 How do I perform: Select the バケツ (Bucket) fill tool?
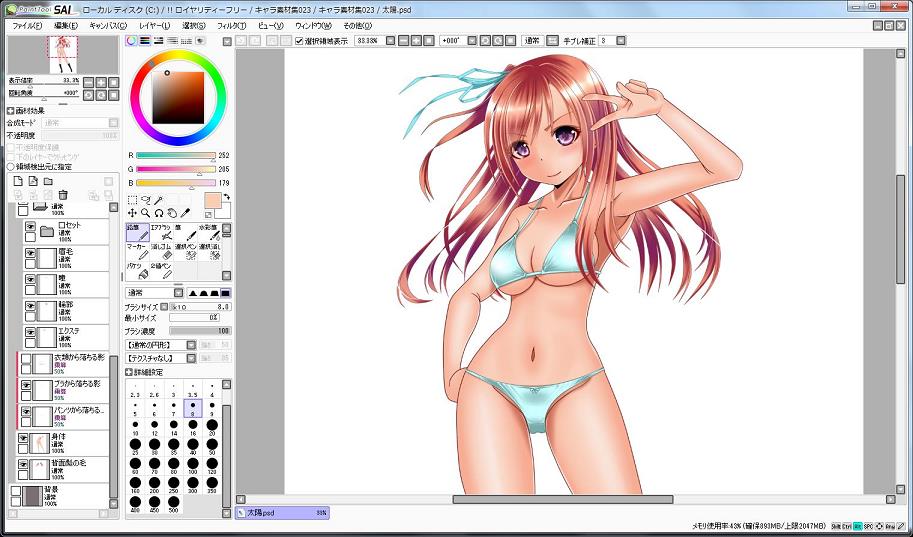point(137,270)
